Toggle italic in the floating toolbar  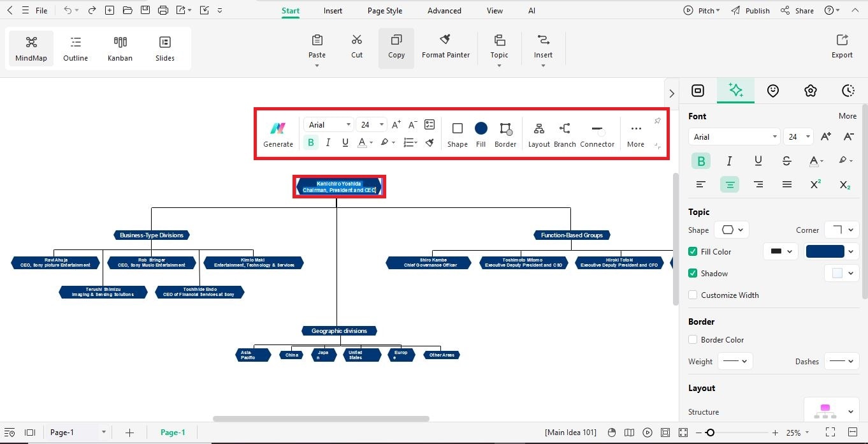point(328,142)
